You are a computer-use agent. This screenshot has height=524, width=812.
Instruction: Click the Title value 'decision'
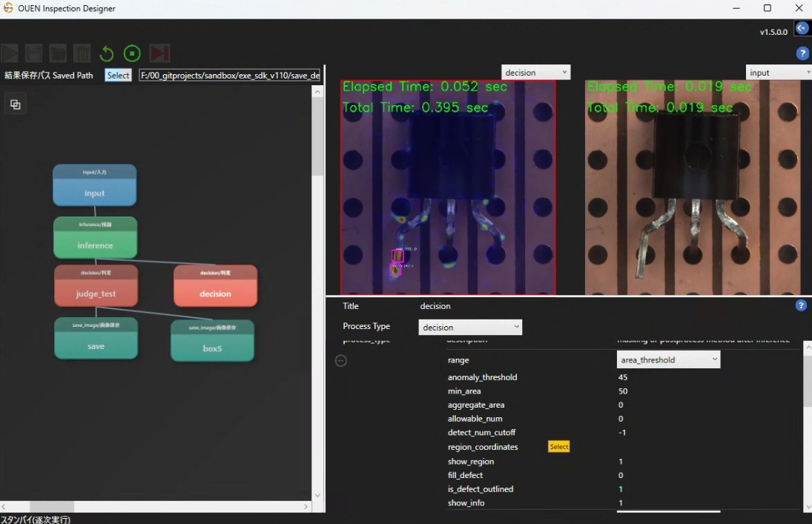pos(435,306)
